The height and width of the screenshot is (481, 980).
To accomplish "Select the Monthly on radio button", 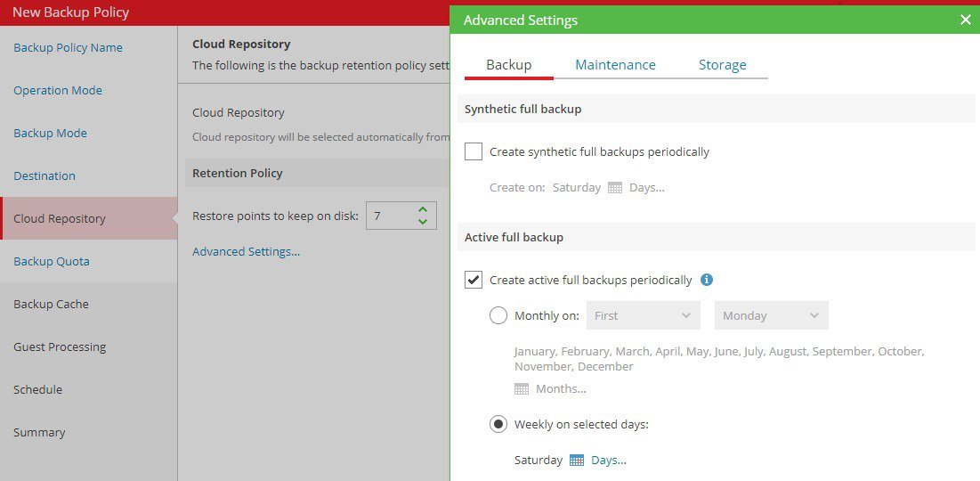I will (498, 315).
